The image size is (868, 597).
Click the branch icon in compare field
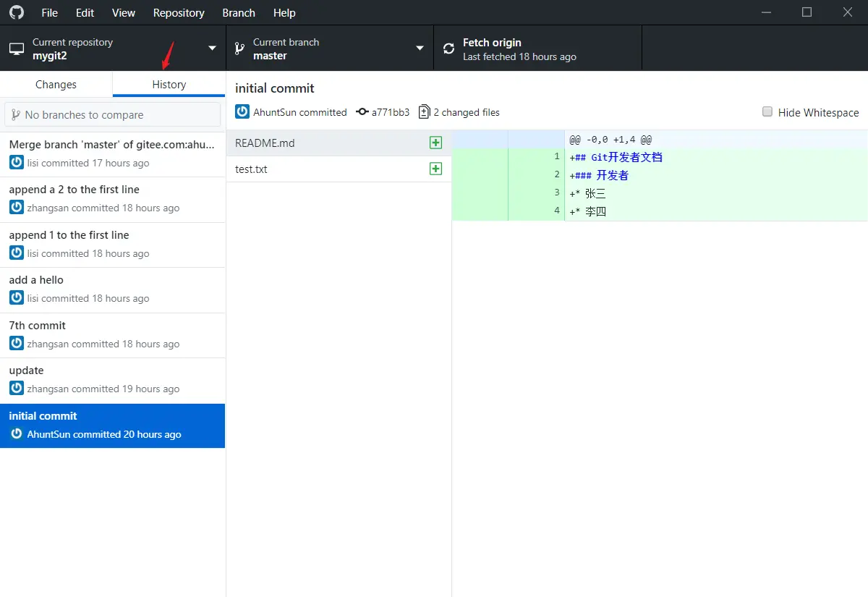[15, 114]
